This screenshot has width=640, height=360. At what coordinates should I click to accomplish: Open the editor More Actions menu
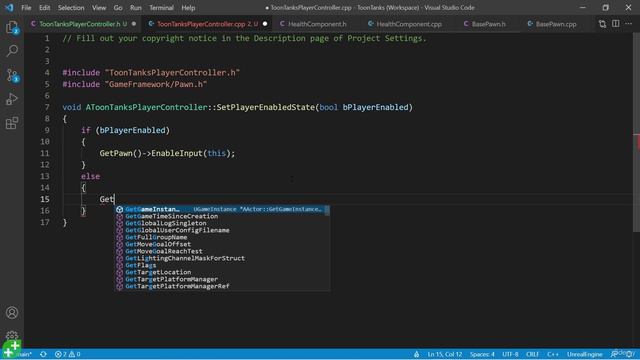pos(629,24)
